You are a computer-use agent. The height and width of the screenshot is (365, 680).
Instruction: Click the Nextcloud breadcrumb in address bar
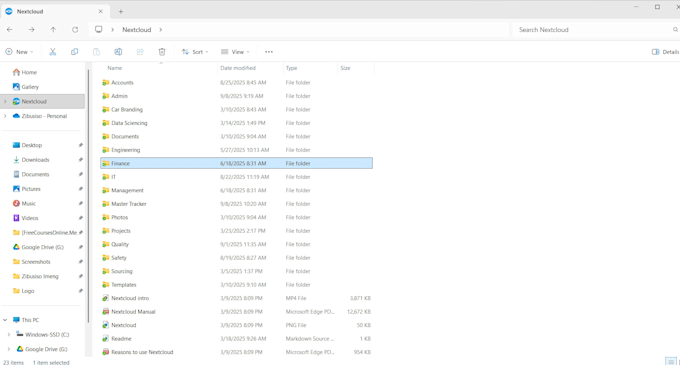(137, 29)
